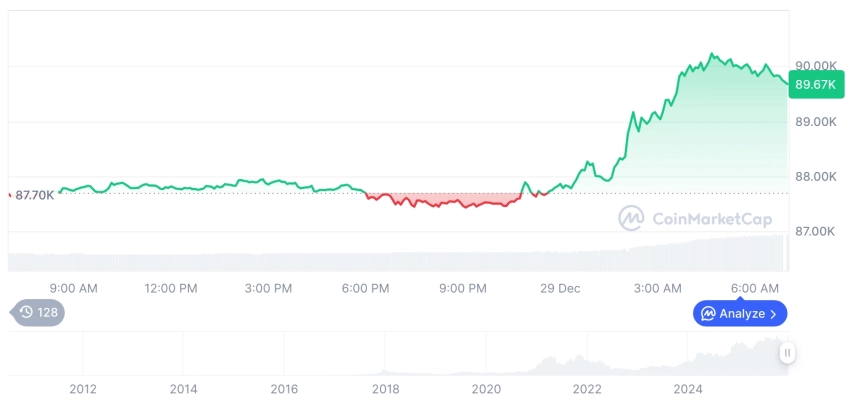Select the 2012 year in the timeline navigator
Screen dimensions: 860x401
pyautogui.click(x=83, y=388)
